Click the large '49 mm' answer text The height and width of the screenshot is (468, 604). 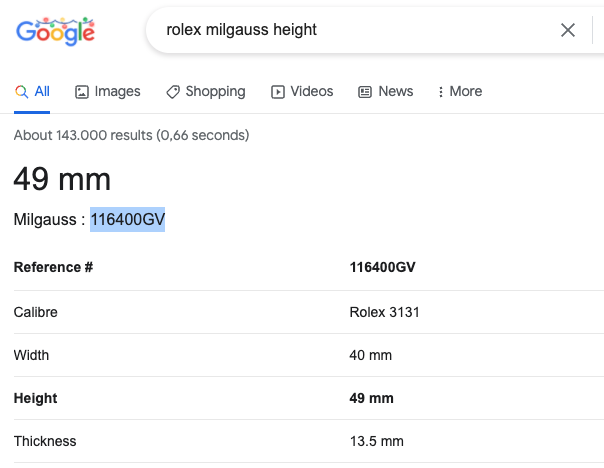click(x=62, y=179)
